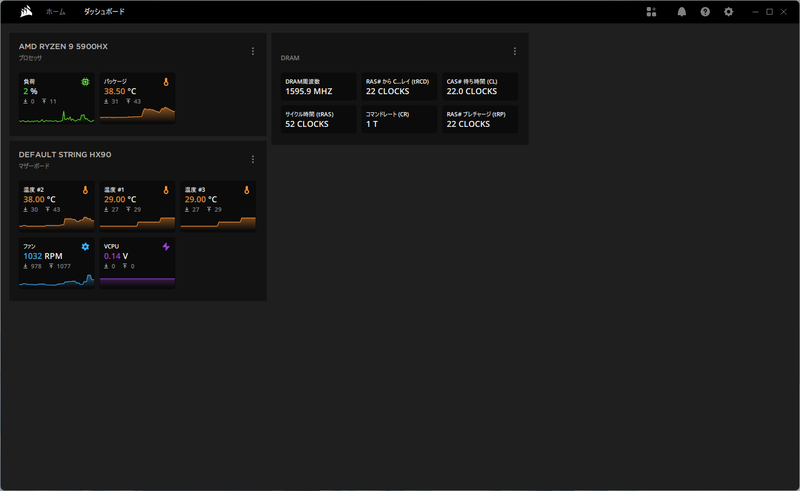The height and width of the screenshot is (491, 800).
Task: Click the 温度 #1 thermometer icon
Action: click(x=166, y=190)
